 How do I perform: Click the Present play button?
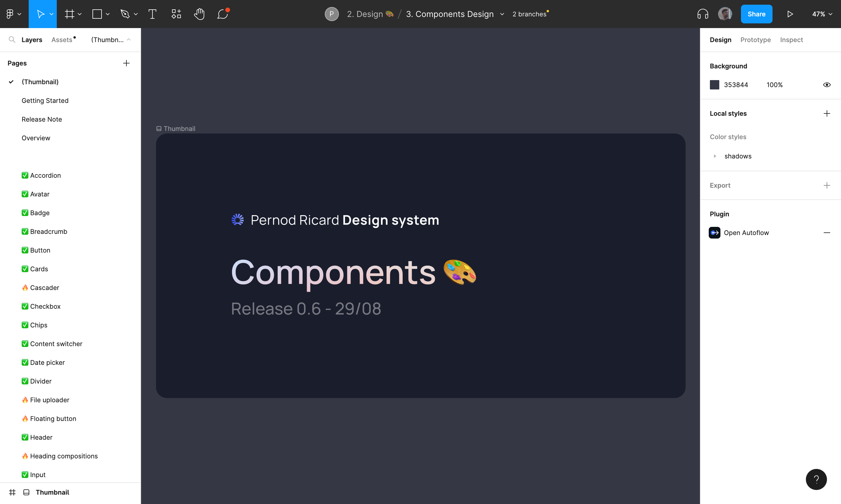790,14
